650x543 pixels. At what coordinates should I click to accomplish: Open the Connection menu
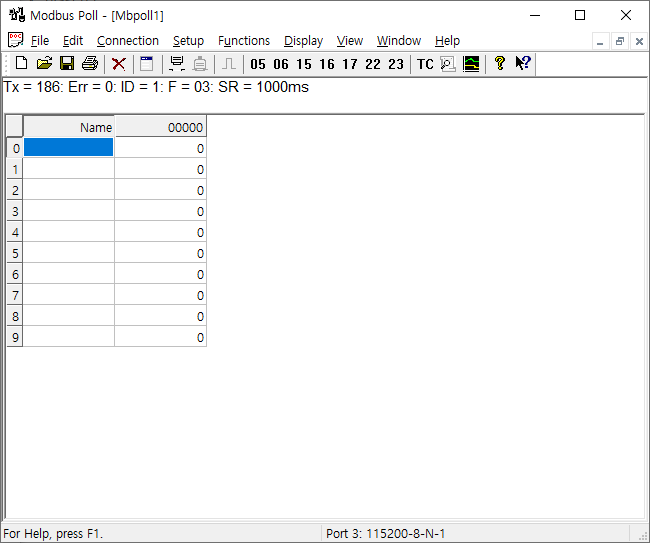tap(128, 41)
